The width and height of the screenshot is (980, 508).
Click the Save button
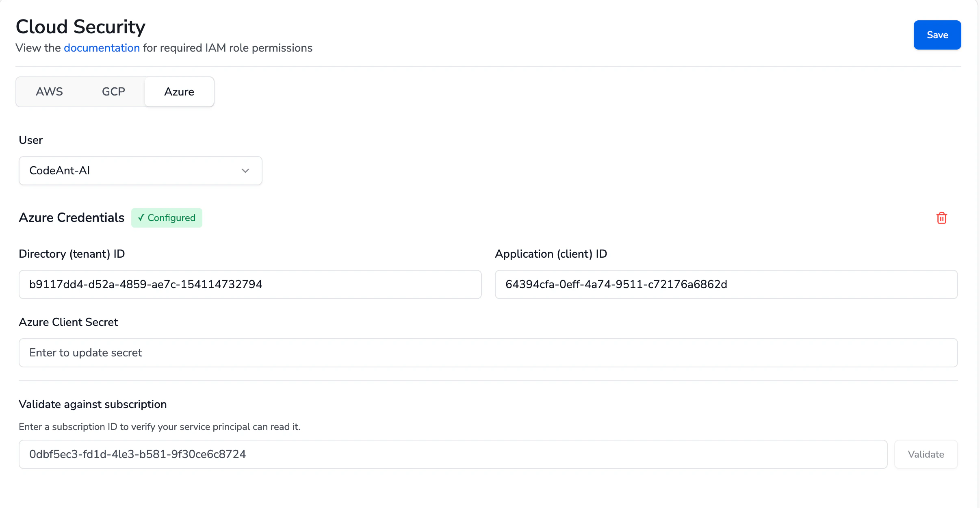[x=937, y=35]
